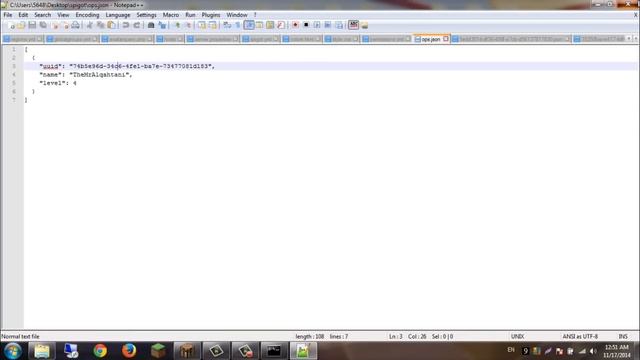Click the Copy toolbar icon
The image size is (640, 360).
100,25
